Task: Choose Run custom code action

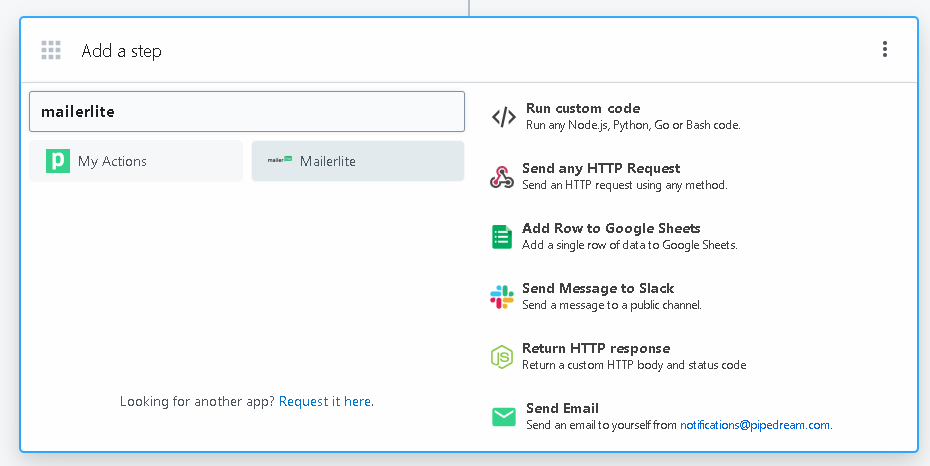Action: [583, 108]
